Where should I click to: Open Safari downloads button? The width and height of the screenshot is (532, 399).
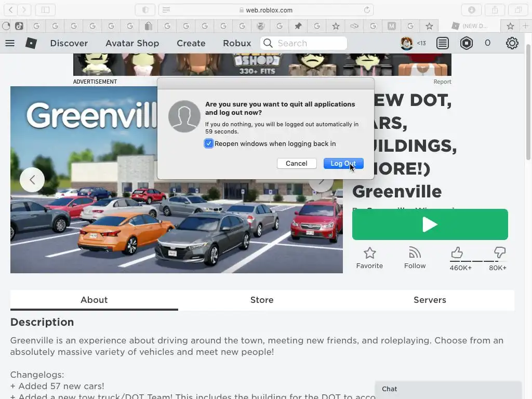tap(472, 10)
